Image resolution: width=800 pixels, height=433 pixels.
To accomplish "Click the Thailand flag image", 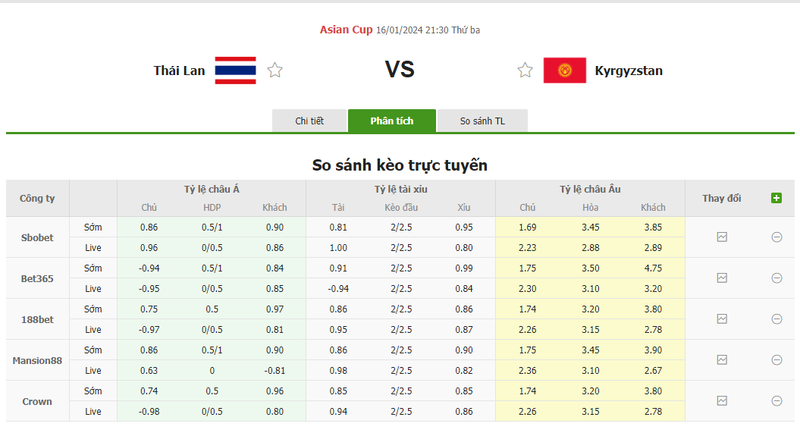I will (x=235, y=70).
